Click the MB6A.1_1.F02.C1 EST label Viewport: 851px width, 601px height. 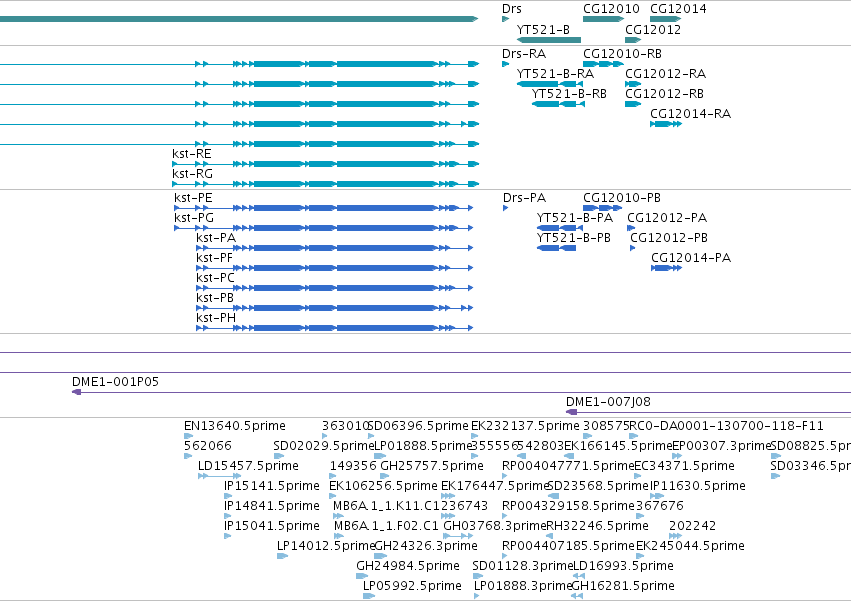click(x=386, y=527)
